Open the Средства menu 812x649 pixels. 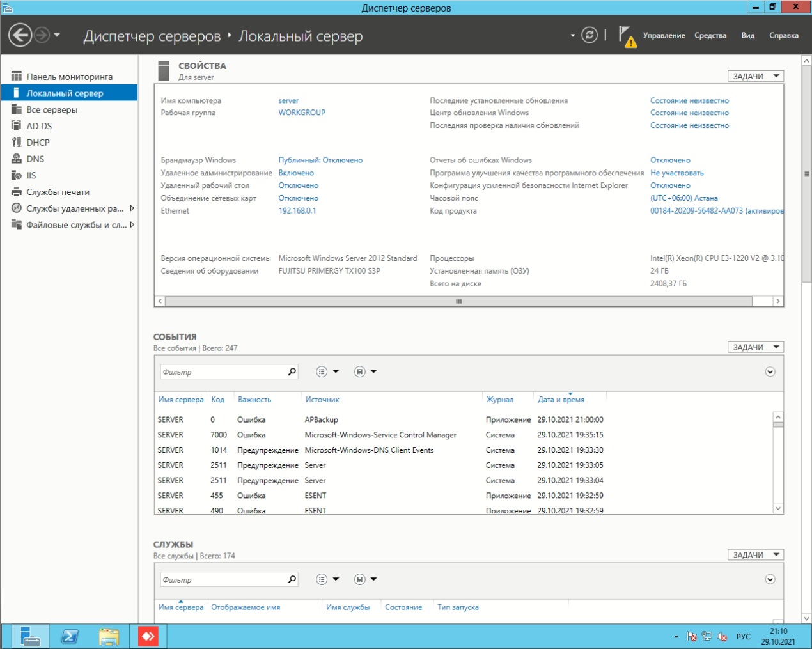tap(710, 36)
